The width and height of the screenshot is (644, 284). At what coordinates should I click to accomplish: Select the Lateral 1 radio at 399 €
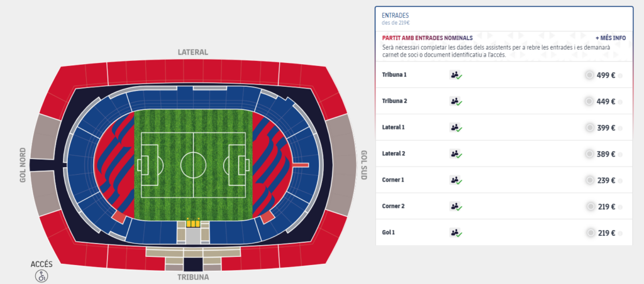click(589, 128)
